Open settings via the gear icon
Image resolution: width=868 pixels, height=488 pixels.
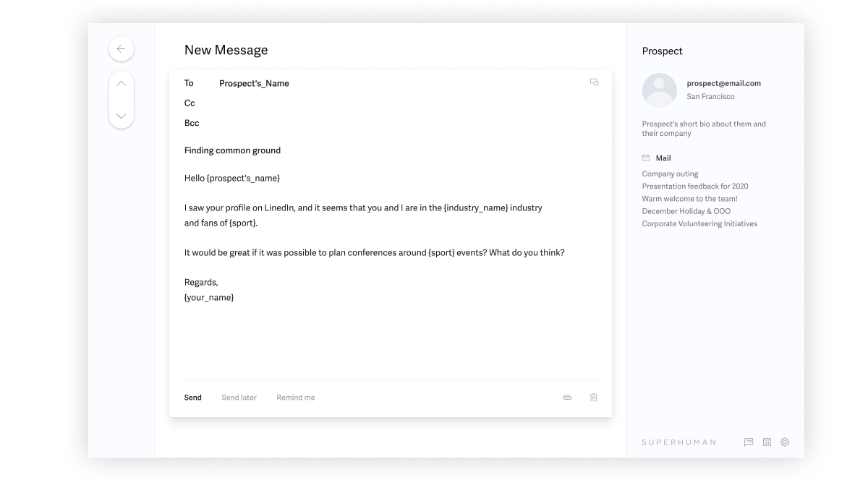[x=785, y=442]
